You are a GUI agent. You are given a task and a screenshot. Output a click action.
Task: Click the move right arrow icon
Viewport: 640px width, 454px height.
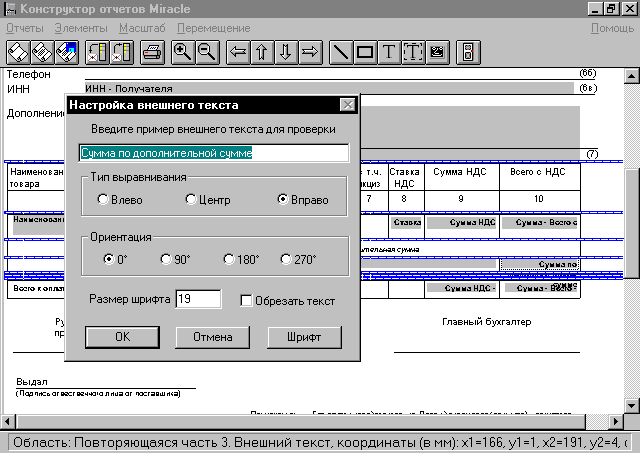click(310, 52)
